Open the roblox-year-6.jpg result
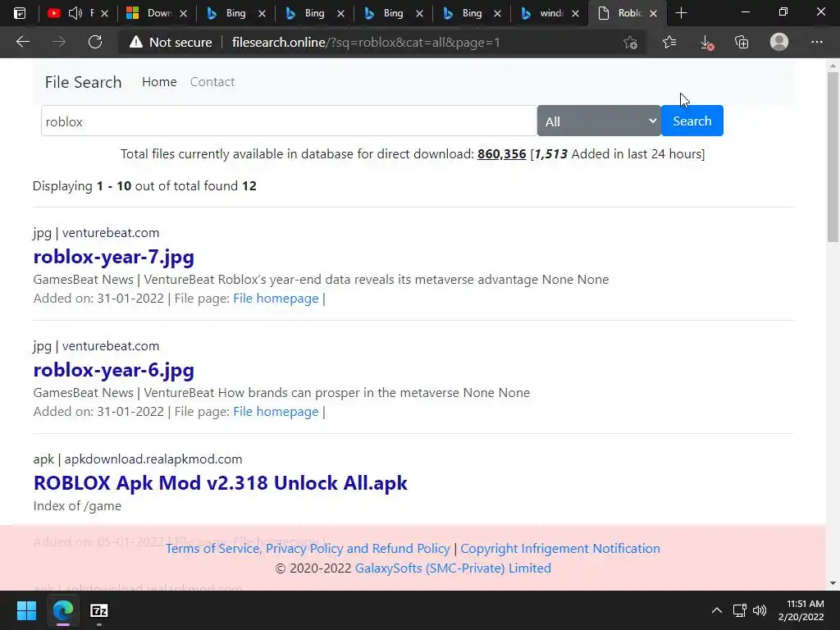840x630 pixels. (x=113, y=370)
